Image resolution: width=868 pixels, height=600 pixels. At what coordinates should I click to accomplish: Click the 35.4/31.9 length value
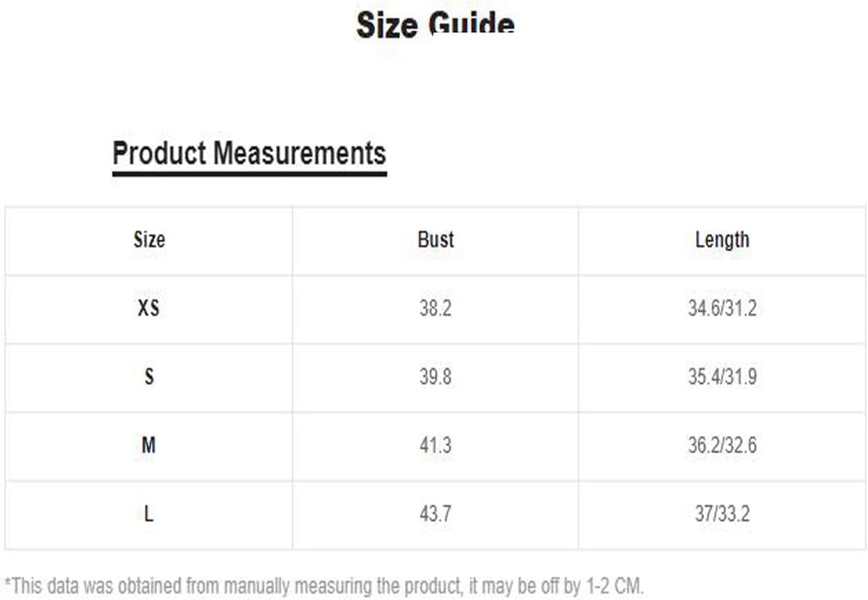click(x=722, y=376)
